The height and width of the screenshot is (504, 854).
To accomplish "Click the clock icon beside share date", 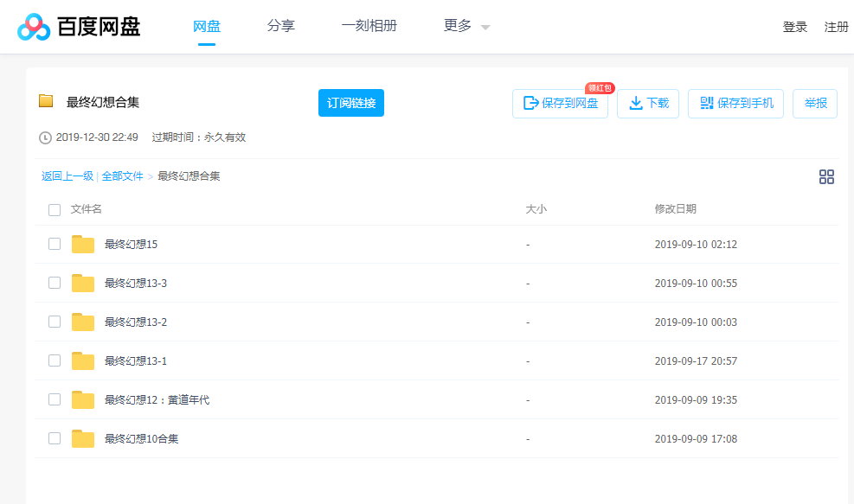I will coord(45,137).
